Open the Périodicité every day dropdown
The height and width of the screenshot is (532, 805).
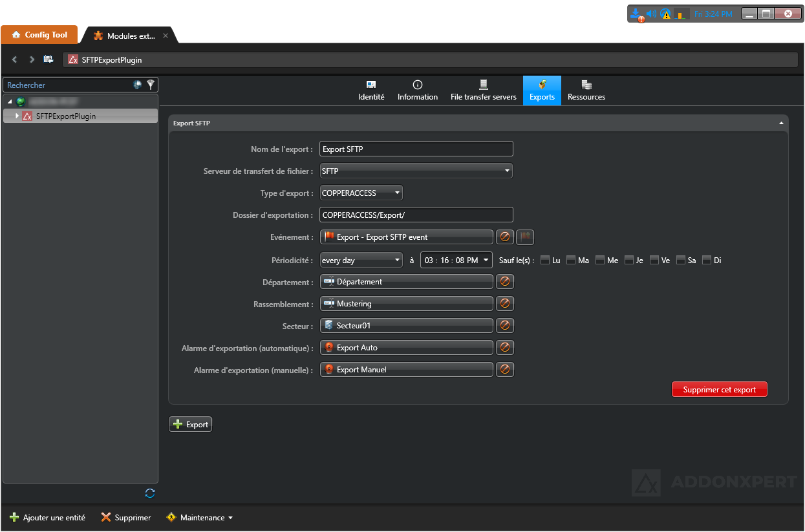tap(361, 261)
